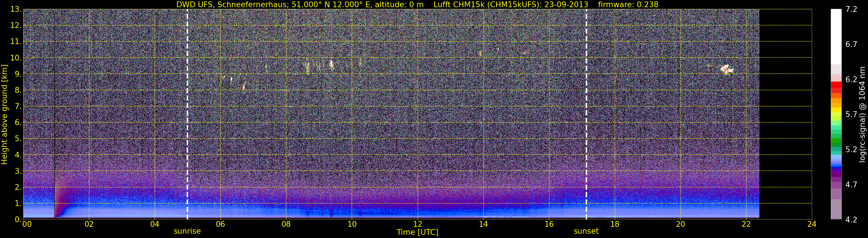Click the "Lufft CHM15k (CHM15kUFS): 23-09-2013" title text
The width and height of the screenshot is (868, 238).
pyautogui.click(x=511, y=4)
